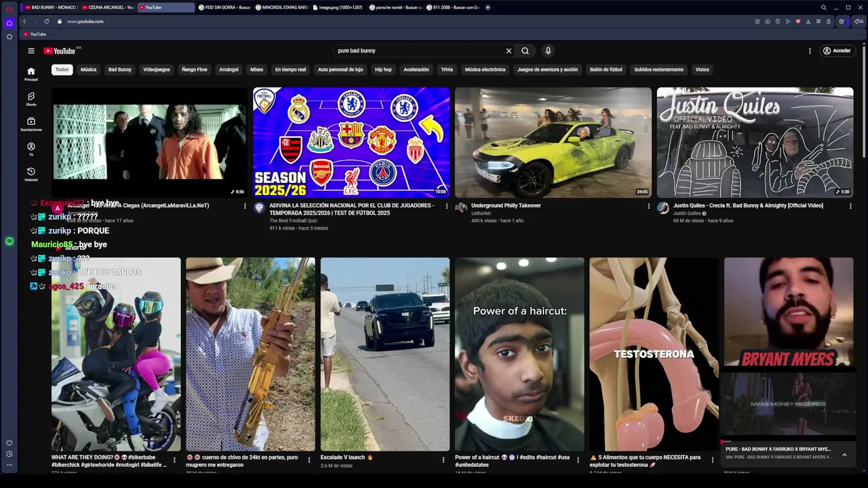Viewport: 868px width, 488px height.
Task: Open more options for Justin Quiles Crecia
Action: click(850, 206)
